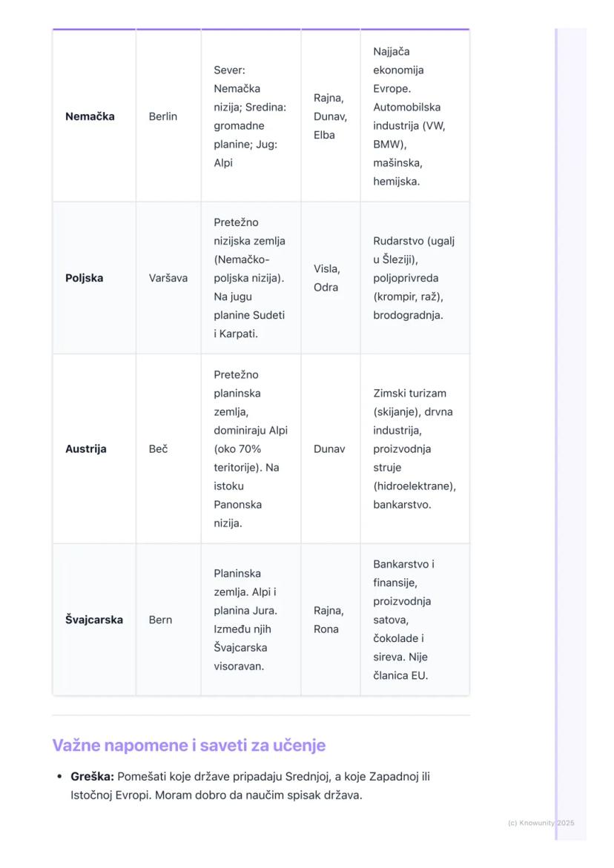
Task: Select the Varšava capital cell
Action: (168, 278)
